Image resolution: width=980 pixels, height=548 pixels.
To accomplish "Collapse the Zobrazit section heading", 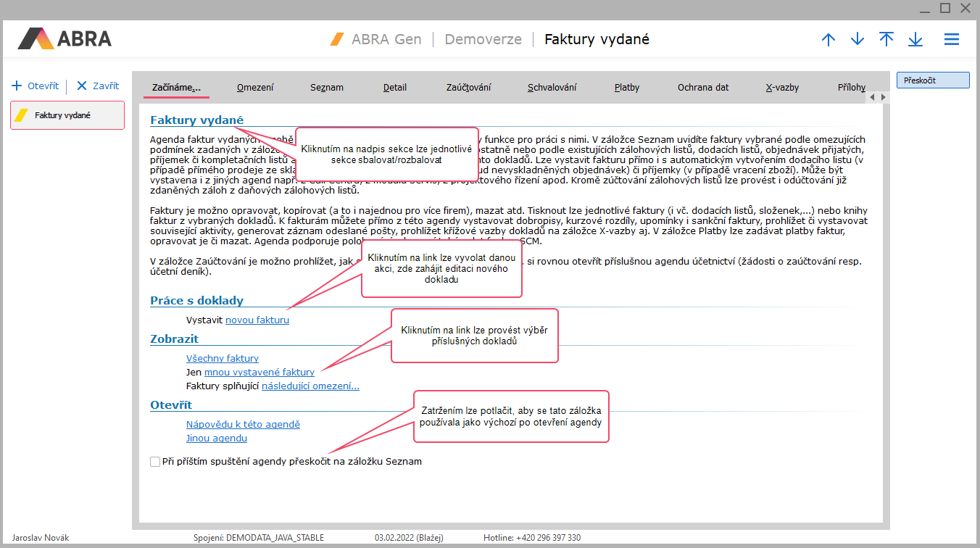I will point(174,339).
